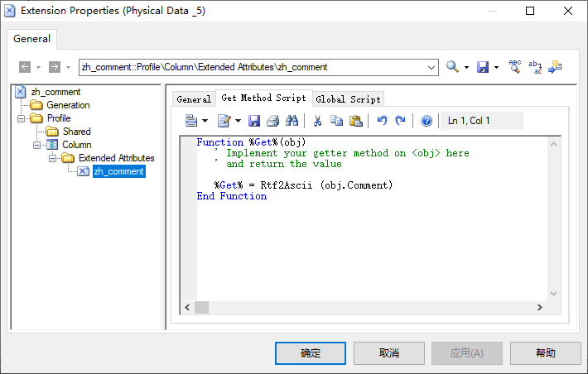Undo the last edit with the undo arrow

(382, 121)
